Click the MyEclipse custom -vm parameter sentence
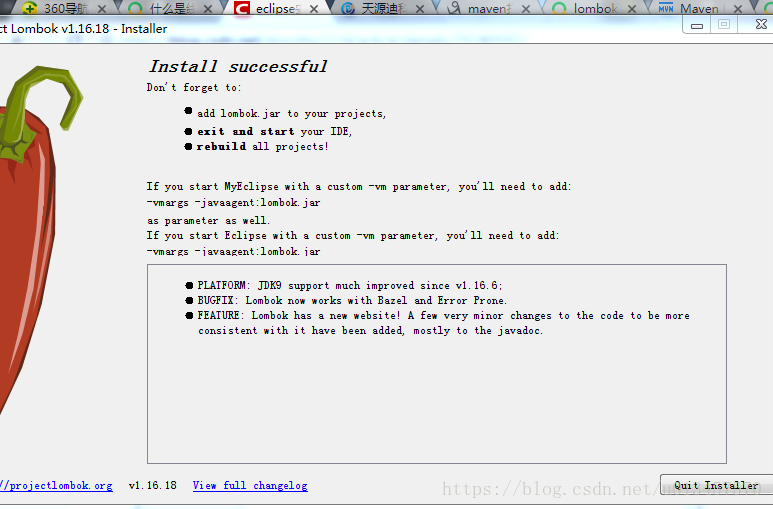Screen dimensions: 773x509 tap(358, 186)
